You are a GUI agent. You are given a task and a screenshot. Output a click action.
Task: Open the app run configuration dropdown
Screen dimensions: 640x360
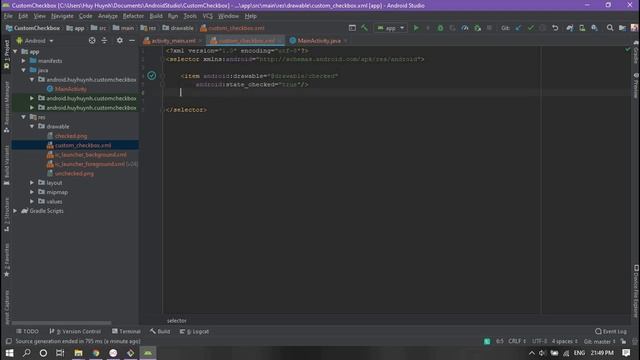click(x=391, y=28)
